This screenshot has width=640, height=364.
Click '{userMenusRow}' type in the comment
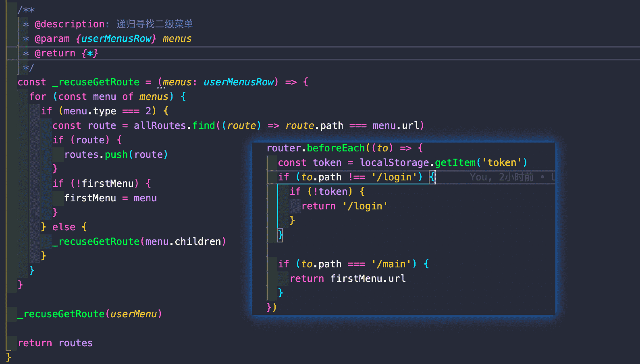coord(116,39)
